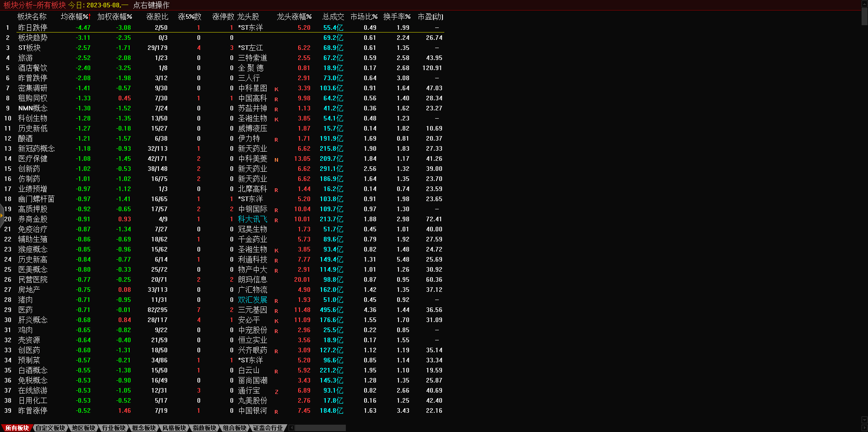Click the N marker beside 中科美菱
868x432 pixels.
point(276,159)
